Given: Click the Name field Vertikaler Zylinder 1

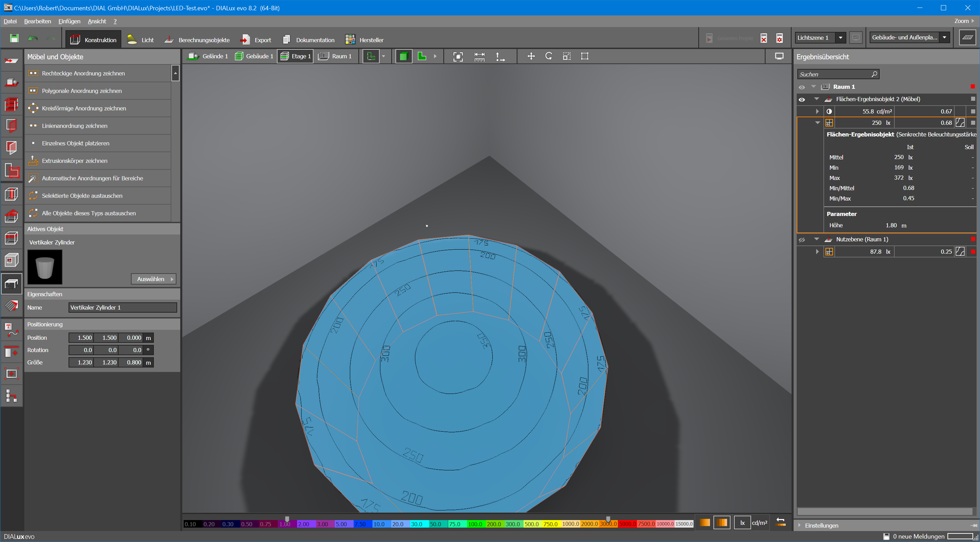Looking at the screenshot, I should point(122,308).
